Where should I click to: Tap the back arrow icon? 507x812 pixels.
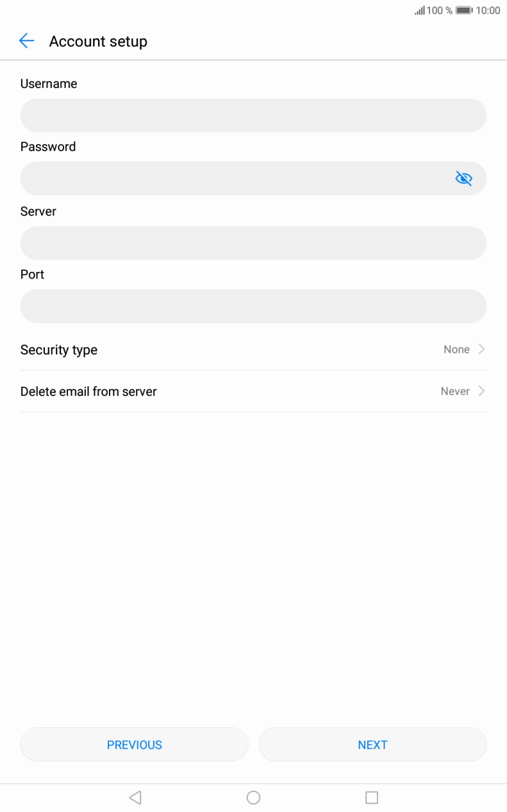coord(26,42)
